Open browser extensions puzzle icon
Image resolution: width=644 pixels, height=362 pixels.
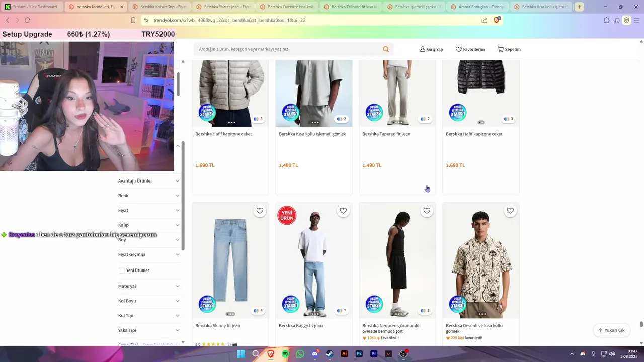(606, 20)
